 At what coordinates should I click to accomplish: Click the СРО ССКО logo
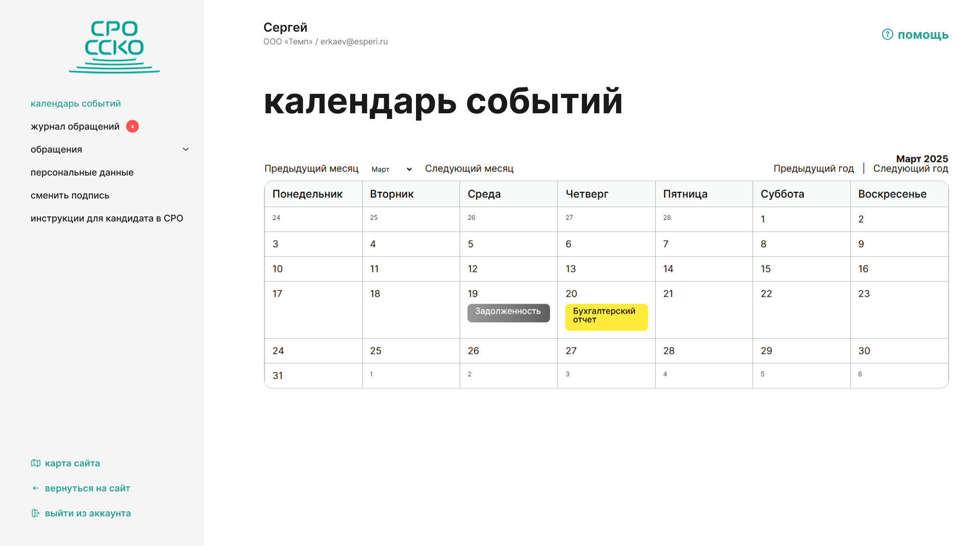(114, 46)
